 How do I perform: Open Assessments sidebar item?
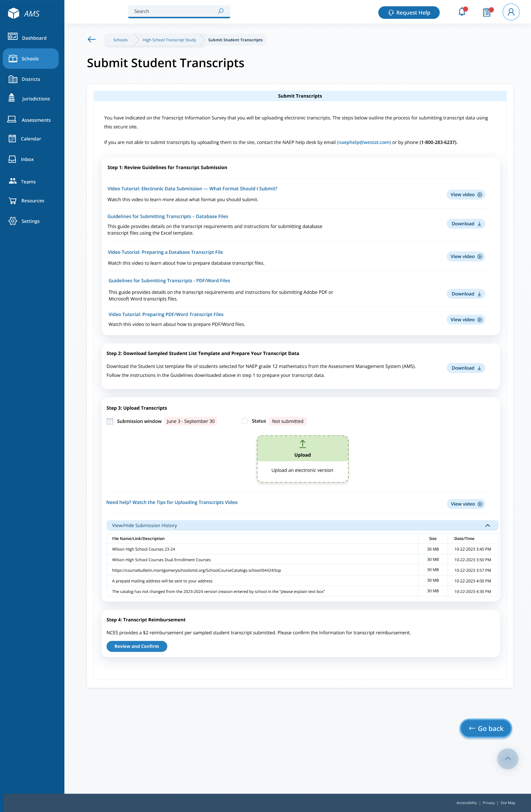[29, 120]
